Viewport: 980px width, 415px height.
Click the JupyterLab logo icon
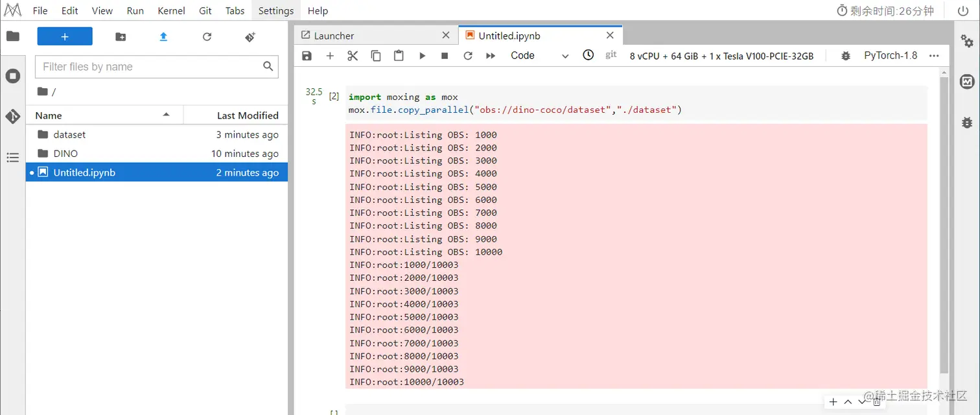click(x=12, y=10)
